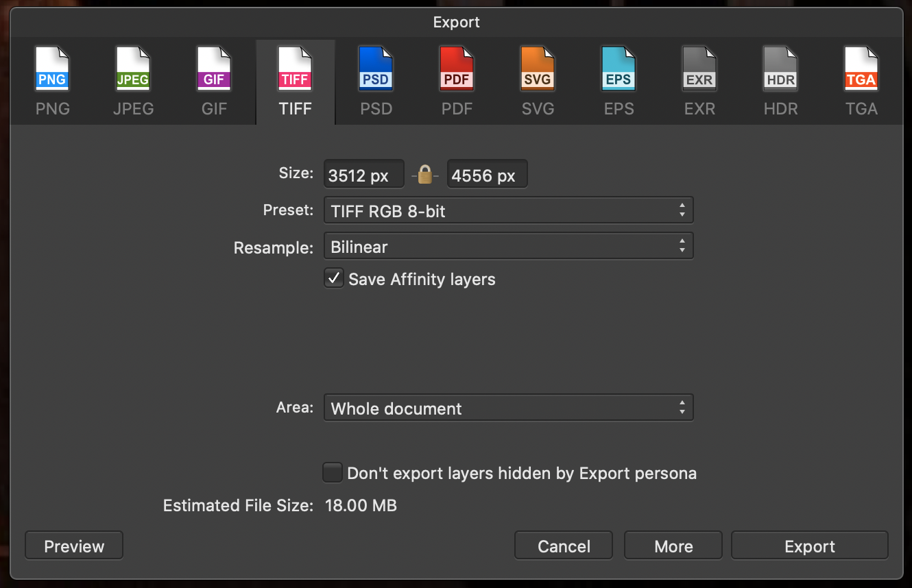912x588 pixels.
Task: Open the Preset dropdown menu
Action: [508, 211]
